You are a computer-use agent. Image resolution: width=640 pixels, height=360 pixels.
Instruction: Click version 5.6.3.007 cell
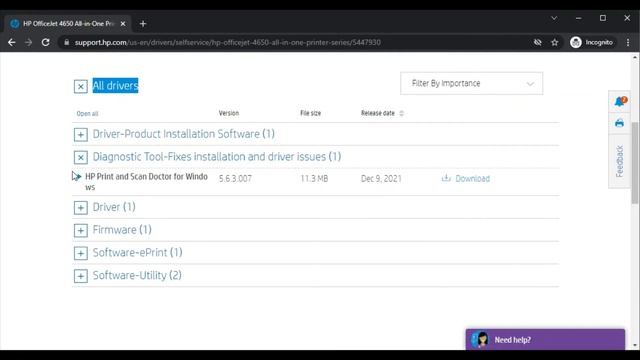(x=235, y=179)
